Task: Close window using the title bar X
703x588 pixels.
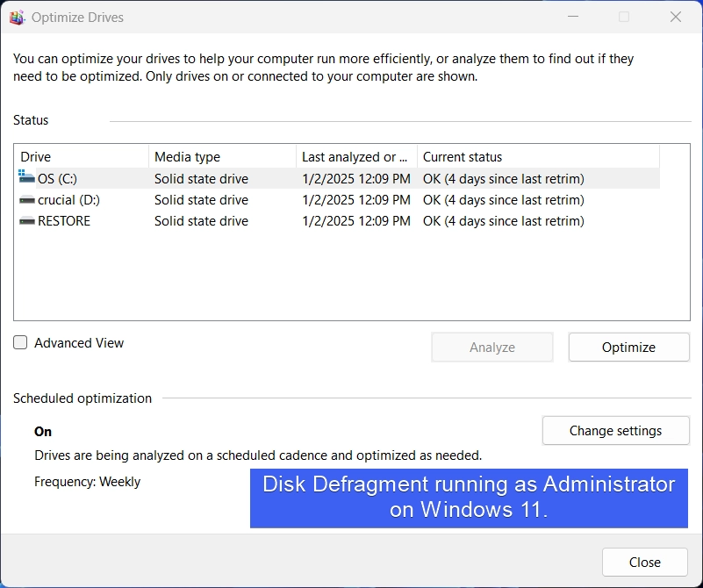Action: 676,17
